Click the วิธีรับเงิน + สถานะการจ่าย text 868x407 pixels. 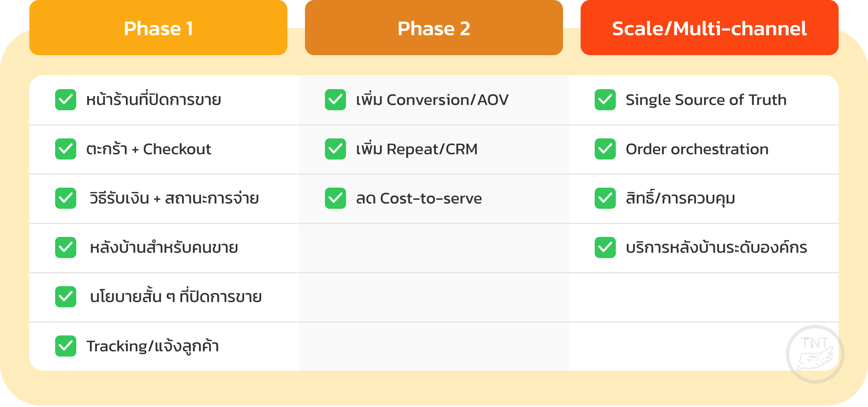click(174, 199)
